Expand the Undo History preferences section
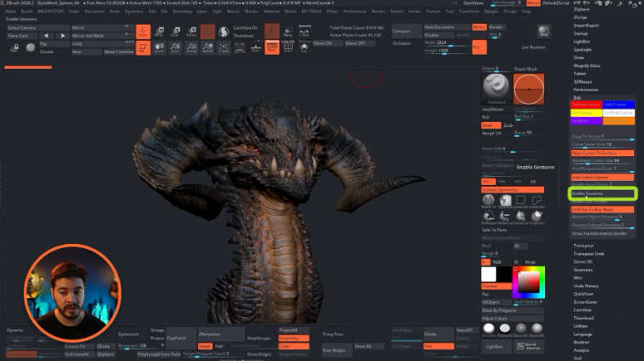The image size is (644, 361). point(586,286)
